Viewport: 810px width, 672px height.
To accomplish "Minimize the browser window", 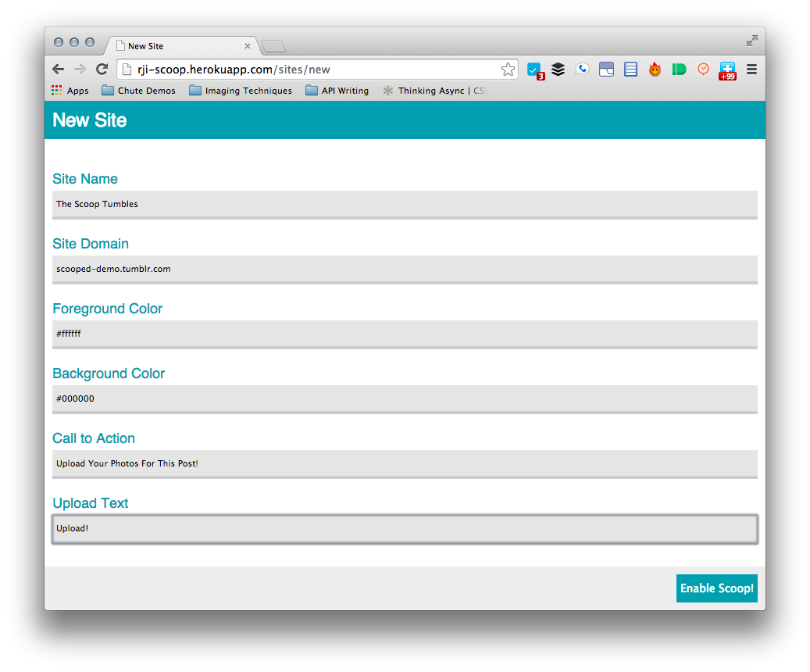I will point(74,42).
